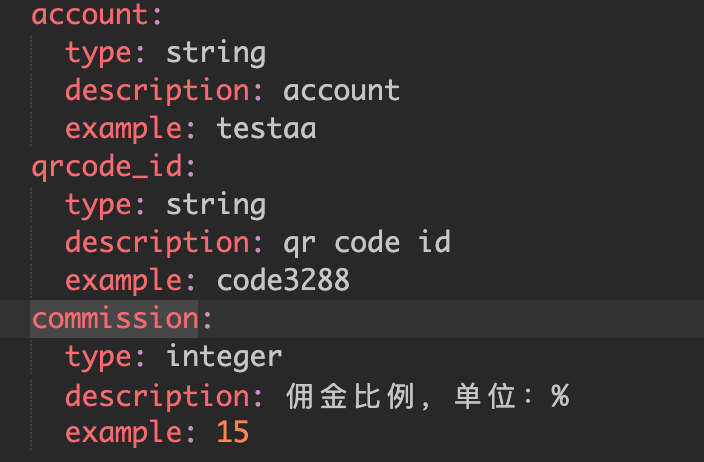Click the 'account' key at top

pyautogui.click(x=89, y=15)
